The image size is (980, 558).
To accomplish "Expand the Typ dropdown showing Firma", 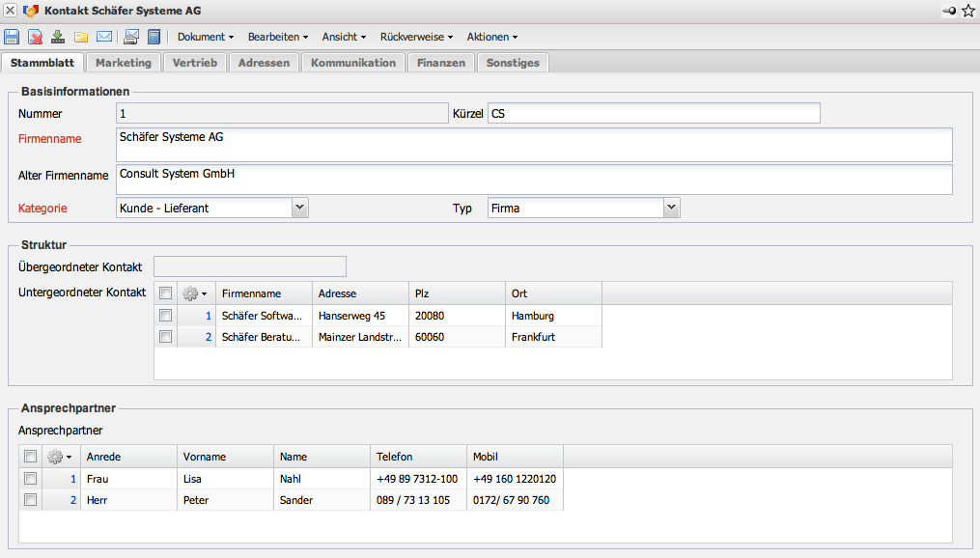I will (x=671, y=208).
